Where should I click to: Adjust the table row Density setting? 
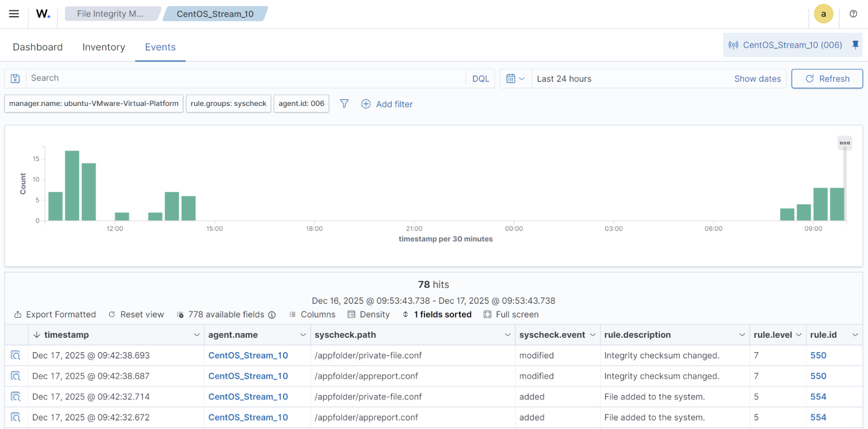pos(369,314)
